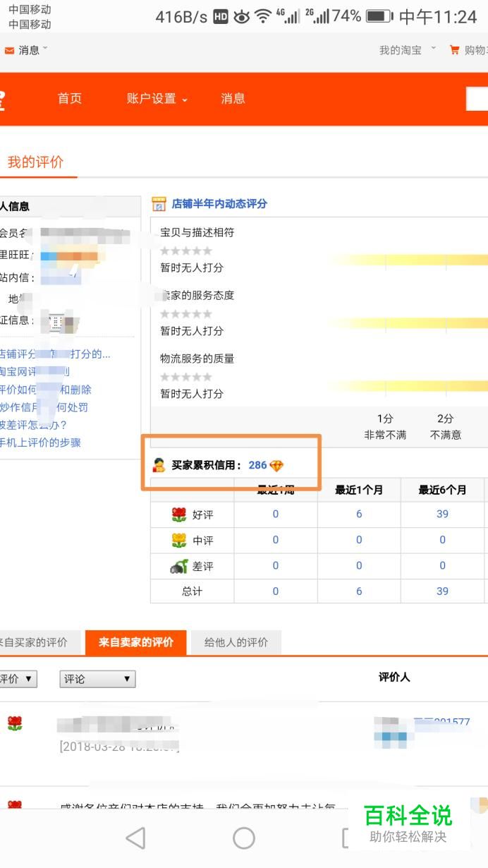Select the 我的评价 tab
This screenshot has height=868, width=488.
35,162
